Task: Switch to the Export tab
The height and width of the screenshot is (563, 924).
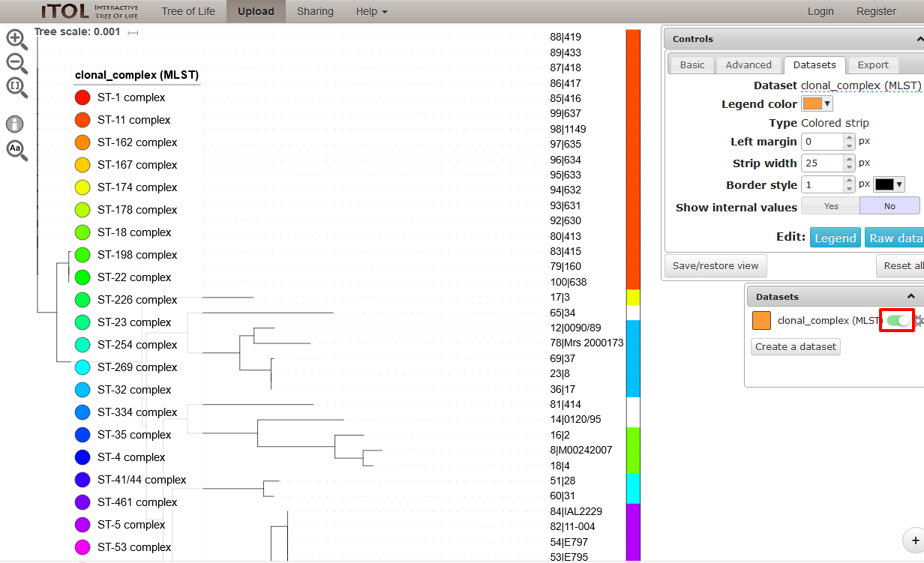Action: point(873,65)
